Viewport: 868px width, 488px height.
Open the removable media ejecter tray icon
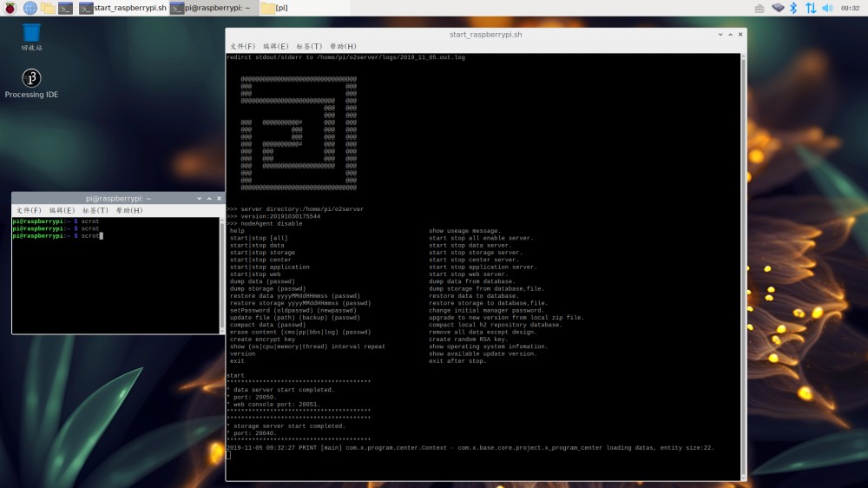(778, 8)
